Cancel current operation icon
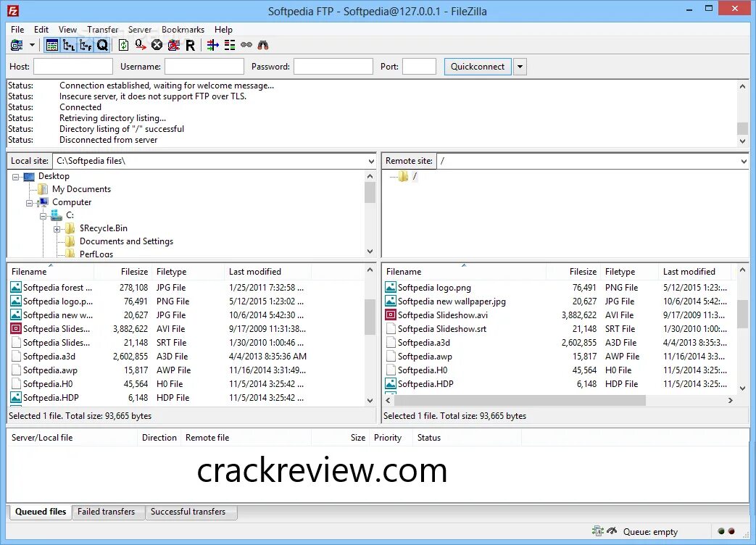Screen dimensions: 756x545 pyautogui.click(x=157, y=46)
